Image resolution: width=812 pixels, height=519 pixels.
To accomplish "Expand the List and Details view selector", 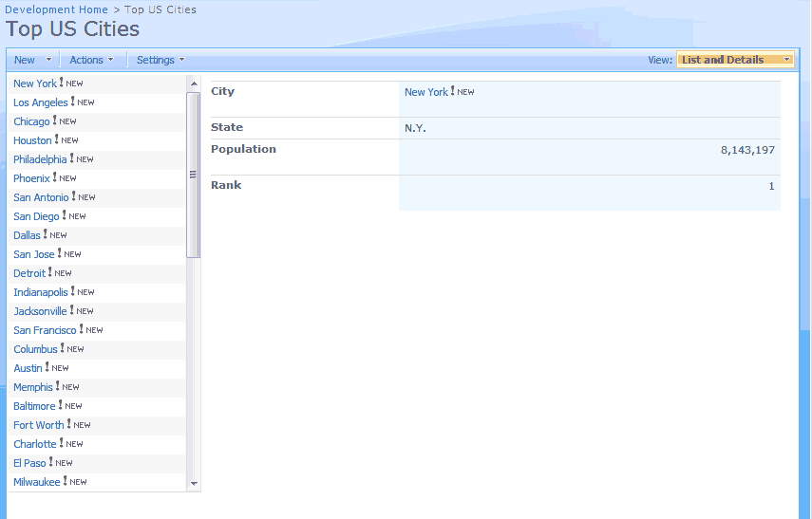I will [735, 60].
